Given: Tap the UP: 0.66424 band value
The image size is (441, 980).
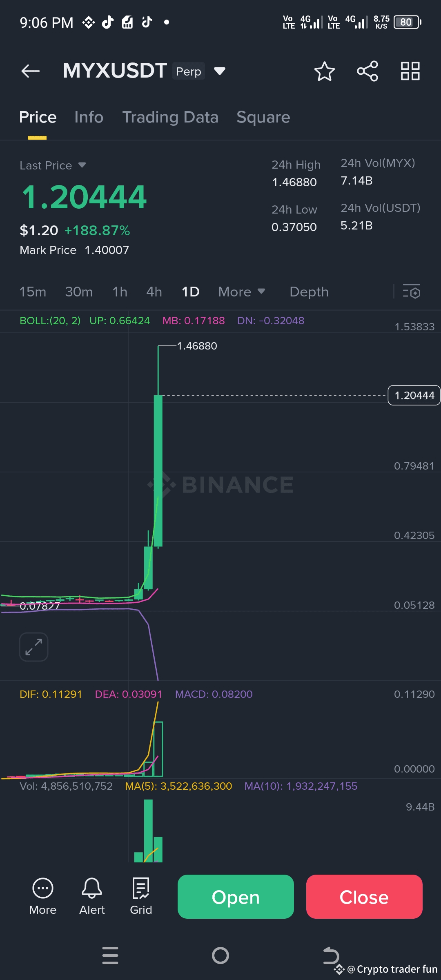Looking at the screenshot, I should tap(120, 321).
